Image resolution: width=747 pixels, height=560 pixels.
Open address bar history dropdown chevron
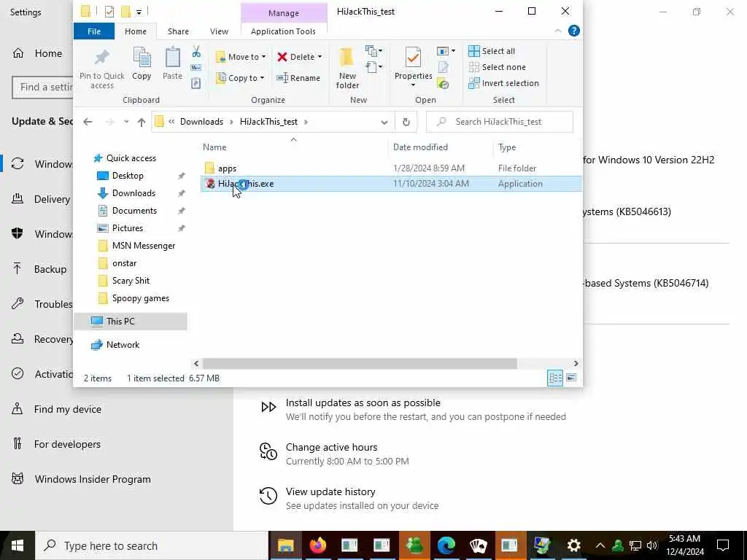[x=384, y=122]
